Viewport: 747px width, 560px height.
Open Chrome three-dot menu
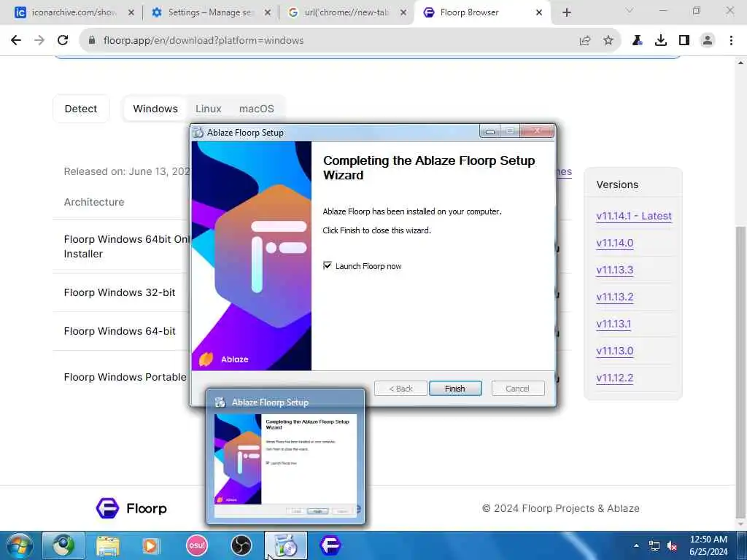(731, 41)
